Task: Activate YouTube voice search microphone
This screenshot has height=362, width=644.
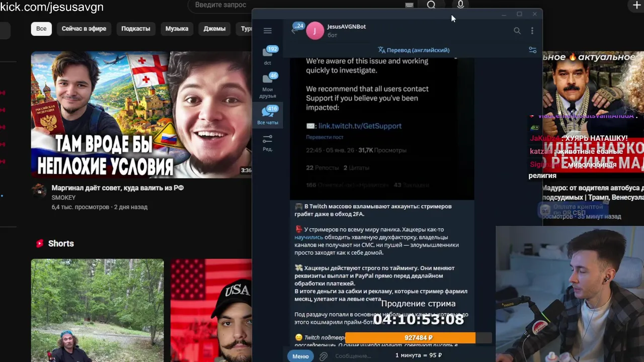Action: click(x=460, y=5)
